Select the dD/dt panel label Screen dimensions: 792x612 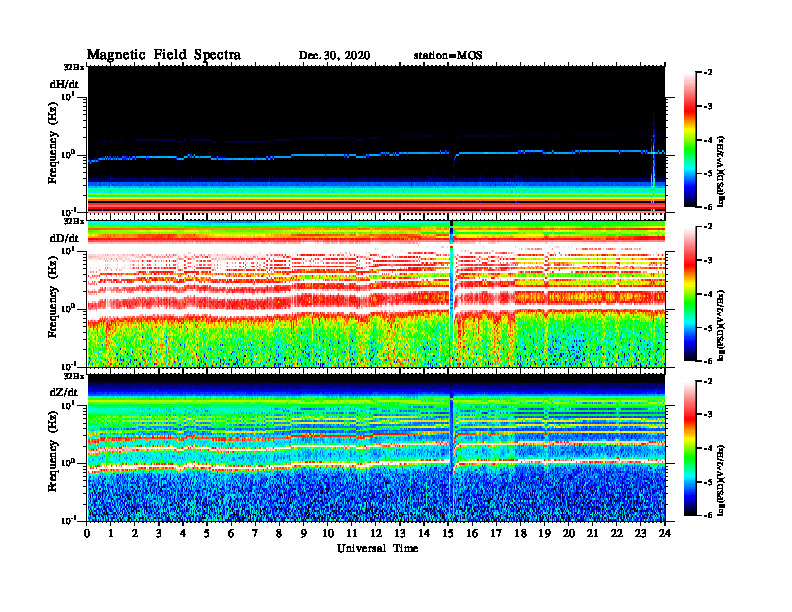tap(64, 238)
